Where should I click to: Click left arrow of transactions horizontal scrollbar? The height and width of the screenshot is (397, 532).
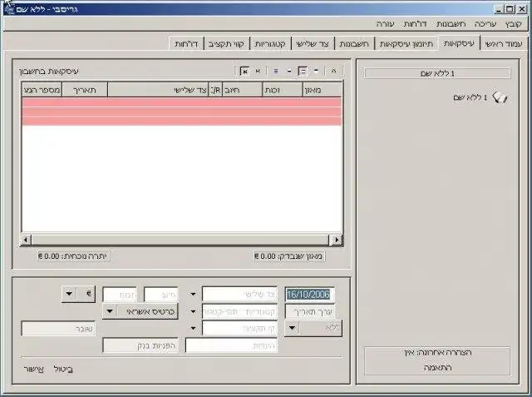click(26, 240)
